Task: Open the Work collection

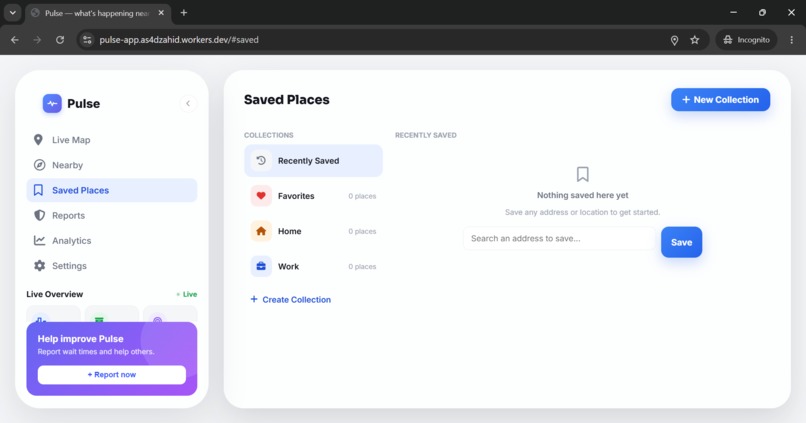Action: [x=313, y=266]
